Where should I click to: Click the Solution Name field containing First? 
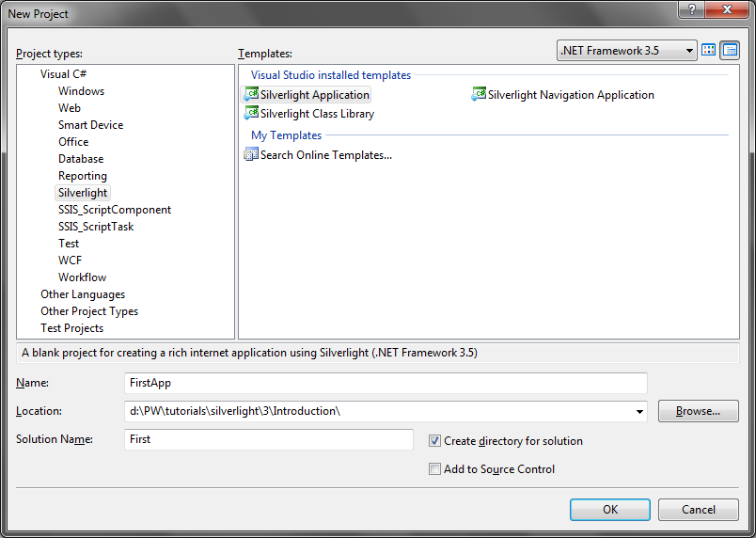[x=269, y=439]
